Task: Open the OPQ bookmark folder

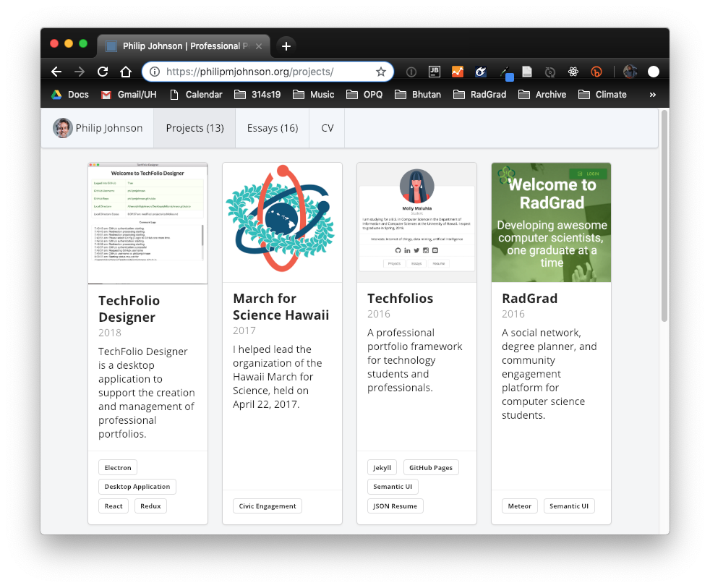Action: tap(364, 95)
